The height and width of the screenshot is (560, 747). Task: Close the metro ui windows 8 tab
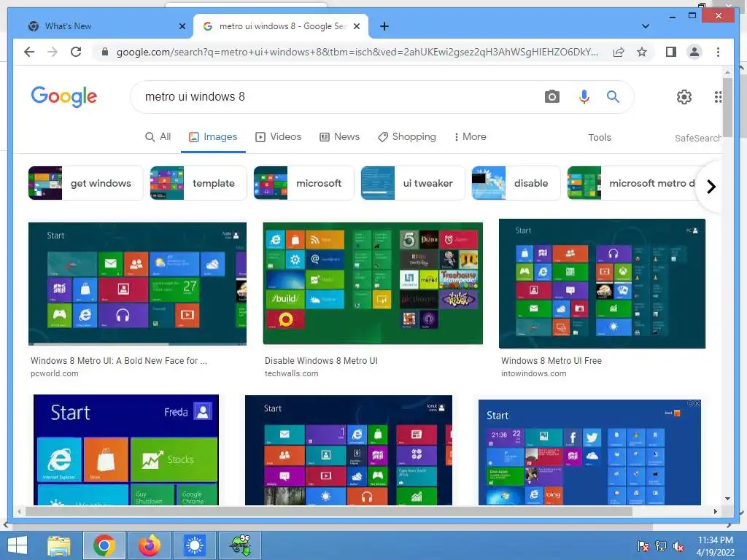pyautogui.click(x=356, y=26)
